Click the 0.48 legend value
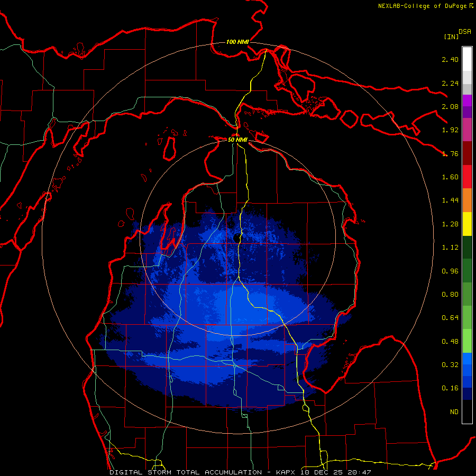The height and width of the screenshot is (476, 476). (450, 342)
